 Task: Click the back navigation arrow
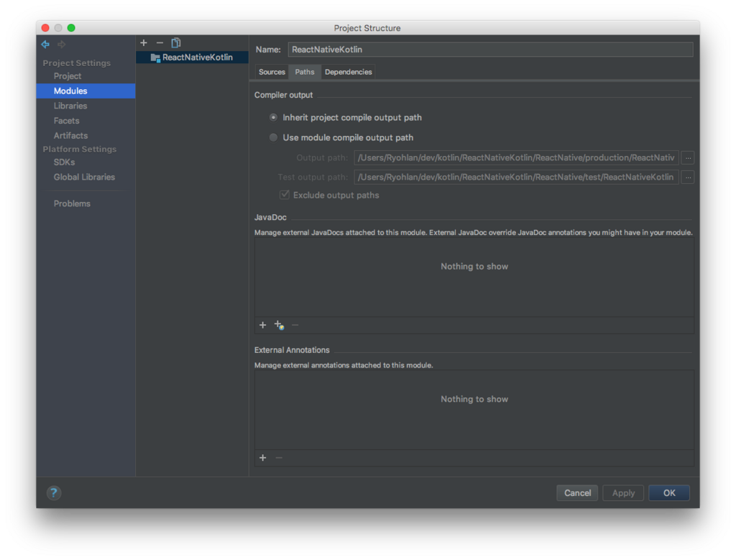tap(45, 44)
